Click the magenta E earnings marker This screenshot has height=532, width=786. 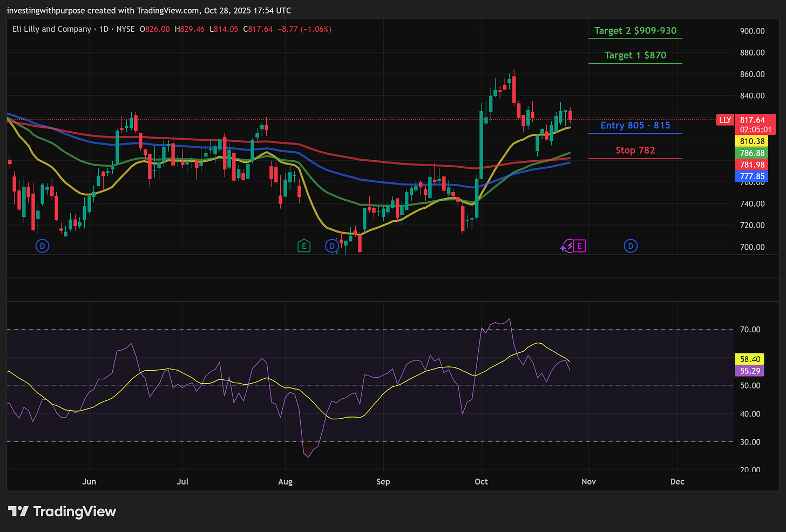tap(579, 246)
